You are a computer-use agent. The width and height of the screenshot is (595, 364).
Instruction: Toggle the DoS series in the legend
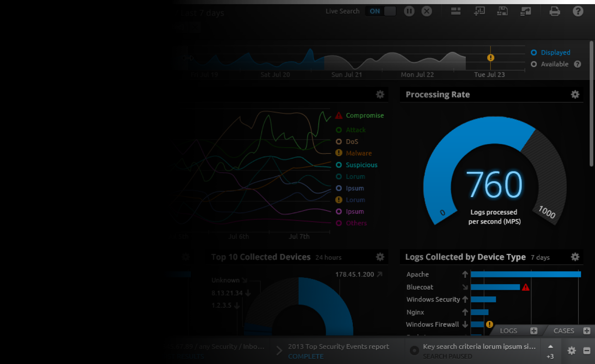347,142
